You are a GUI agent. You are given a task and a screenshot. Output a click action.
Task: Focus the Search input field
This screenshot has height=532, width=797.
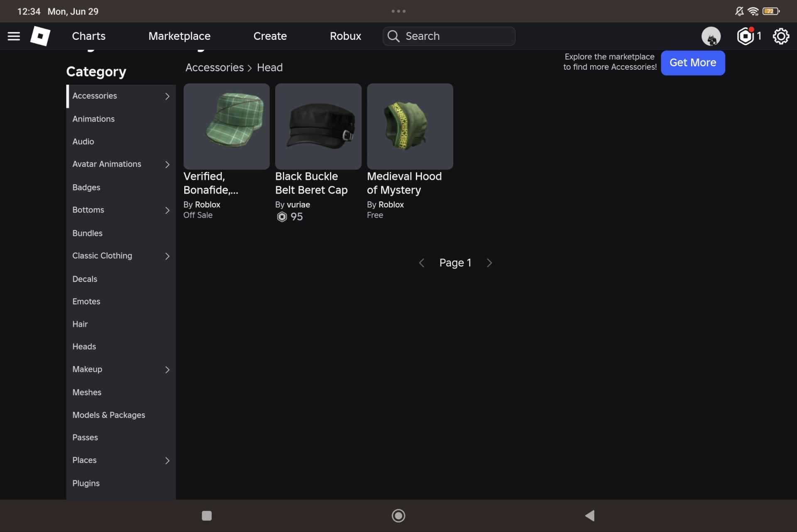coord(449,36)
